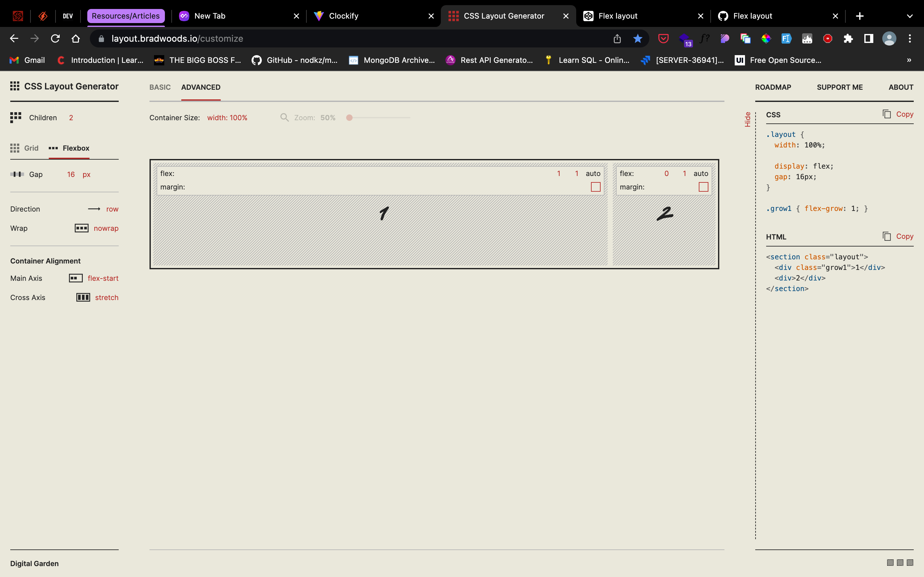Click the Copy icon beside CSS heading

[886, 114]
